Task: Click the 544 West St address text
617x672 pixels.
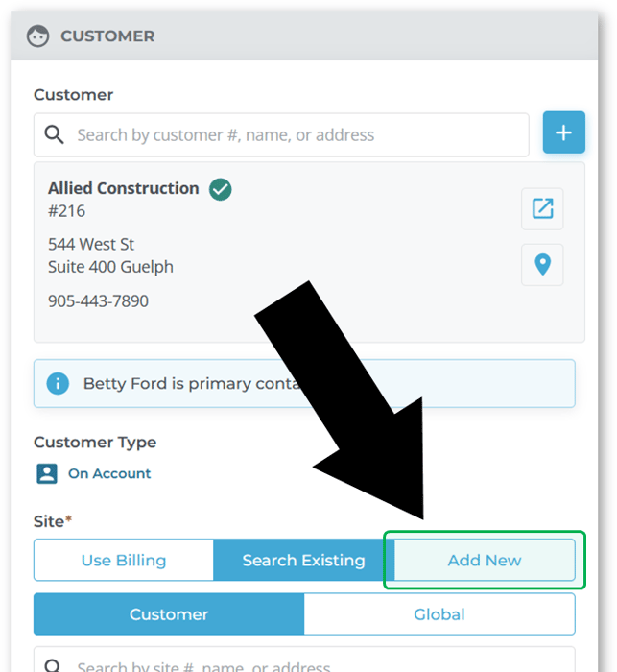Action: (x=91, y=245)
